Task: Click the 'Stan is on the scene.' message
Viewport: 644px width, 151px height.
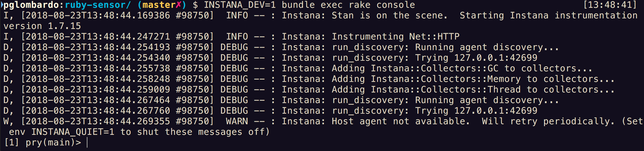Action: point(390,16)
